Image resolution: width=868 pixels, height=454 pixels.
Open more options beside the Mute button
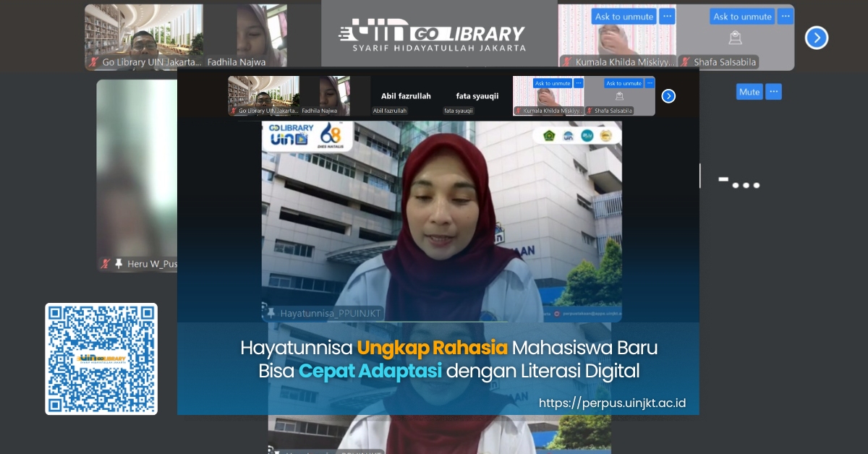click(773, 92)
